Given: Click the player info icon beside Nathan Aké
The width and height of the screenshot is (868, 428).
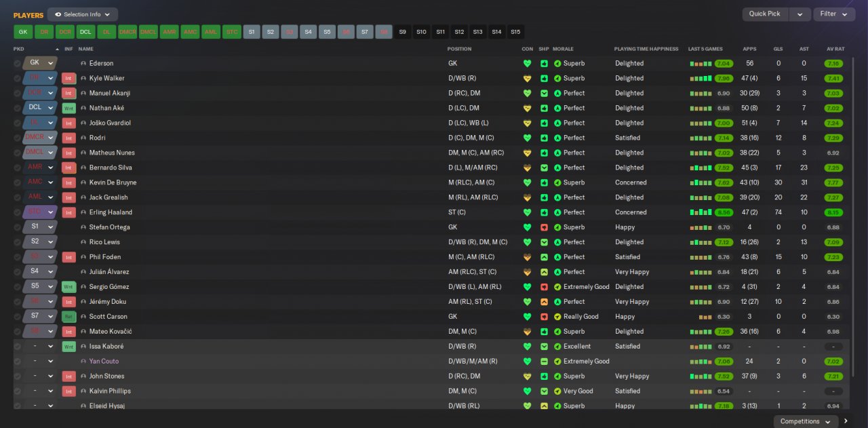Looking at the screenshot, I should [83, 108].
